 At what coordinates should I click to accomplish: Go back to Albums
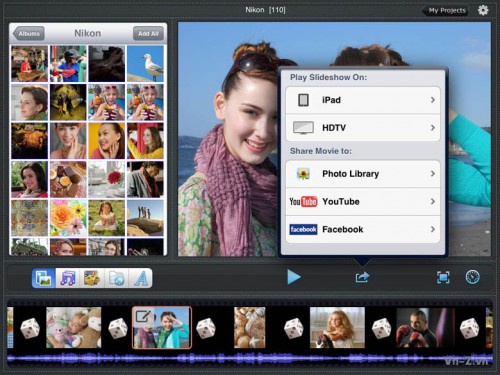click(28, 34)
